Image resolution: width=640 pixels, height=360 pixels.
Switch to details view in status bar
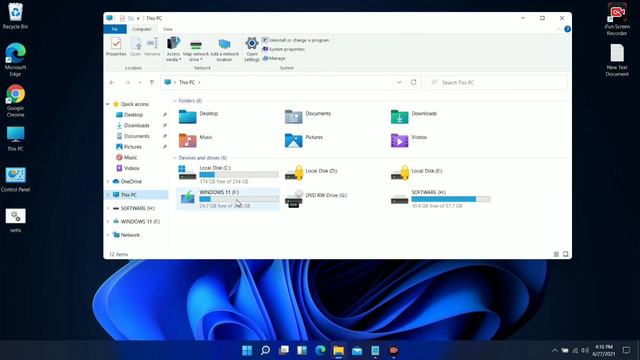pos(556,254)
